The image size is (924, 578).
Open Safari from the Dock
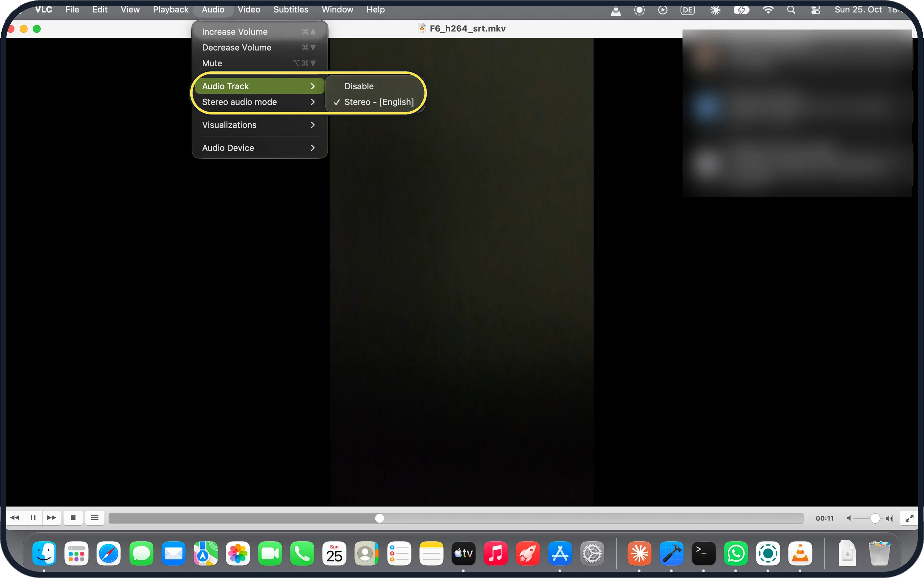tap(109, 553)
